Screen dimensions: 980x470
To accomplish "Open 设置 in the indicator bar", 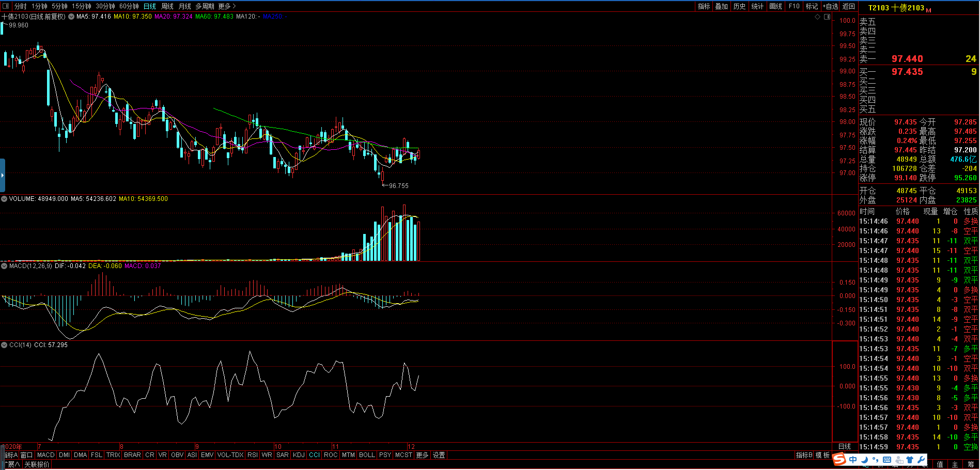I will (439, 455).
